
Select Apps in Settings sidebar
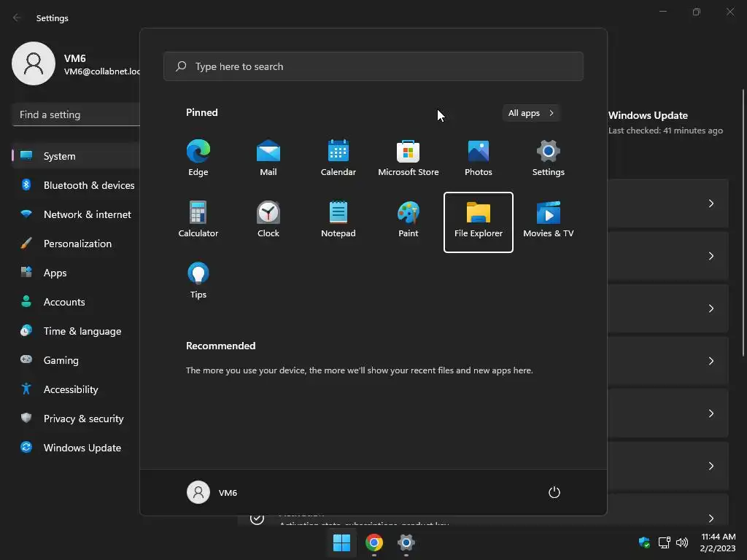pyautogui.click(x=76, y=273)
